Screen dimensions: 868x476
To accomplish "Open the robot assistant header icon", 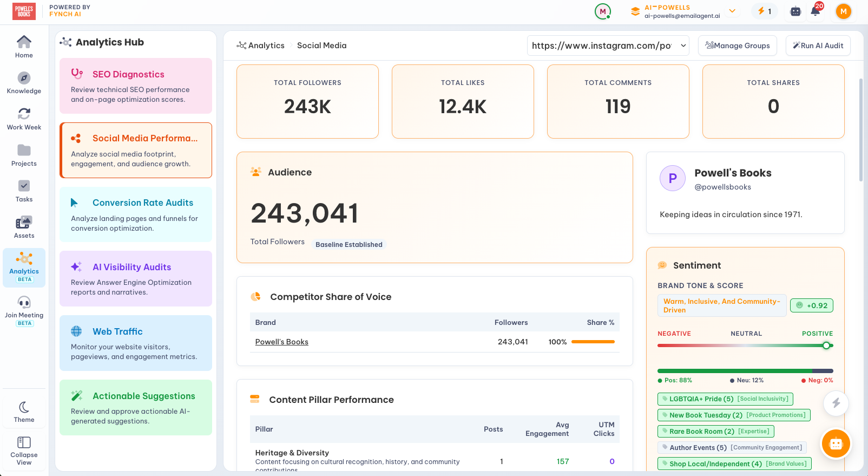I will pyautogui.click(x=795, y=11).
